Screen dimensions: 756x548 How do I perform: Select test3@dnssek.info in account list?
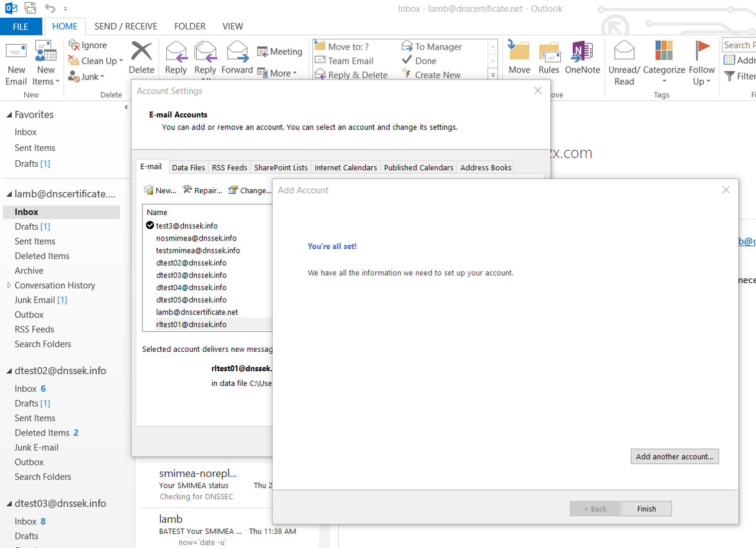(x=187, y=226)
